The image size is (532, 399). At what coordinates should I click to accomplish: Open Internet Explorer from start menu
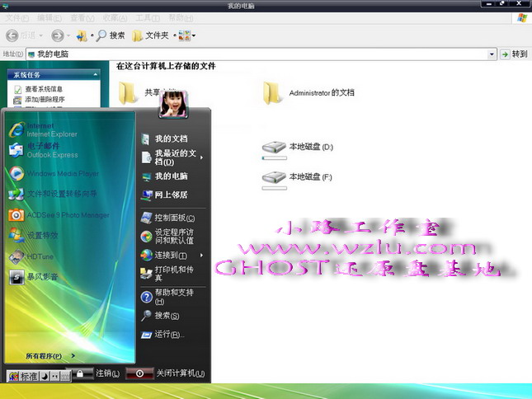tap(41, 129)
